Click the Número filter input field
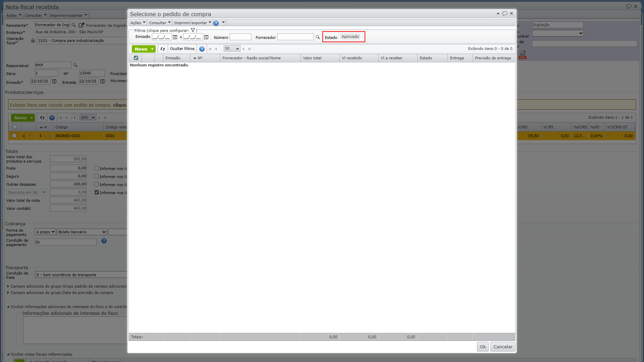Image resolution: width=644 pixels, height=362 pixels. point(240,37)
